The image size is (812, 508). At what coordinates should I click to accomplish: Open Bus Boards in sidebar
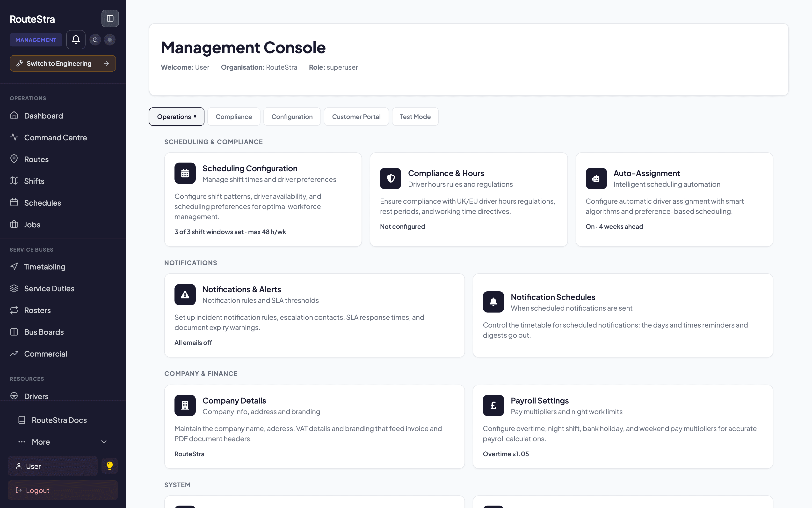tap(63, 332)
